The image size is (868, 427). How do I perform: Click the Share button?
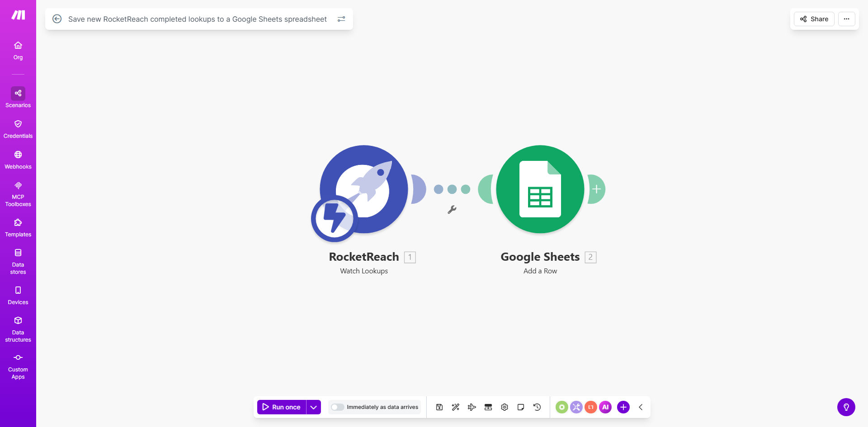click(x=814, y=19)
